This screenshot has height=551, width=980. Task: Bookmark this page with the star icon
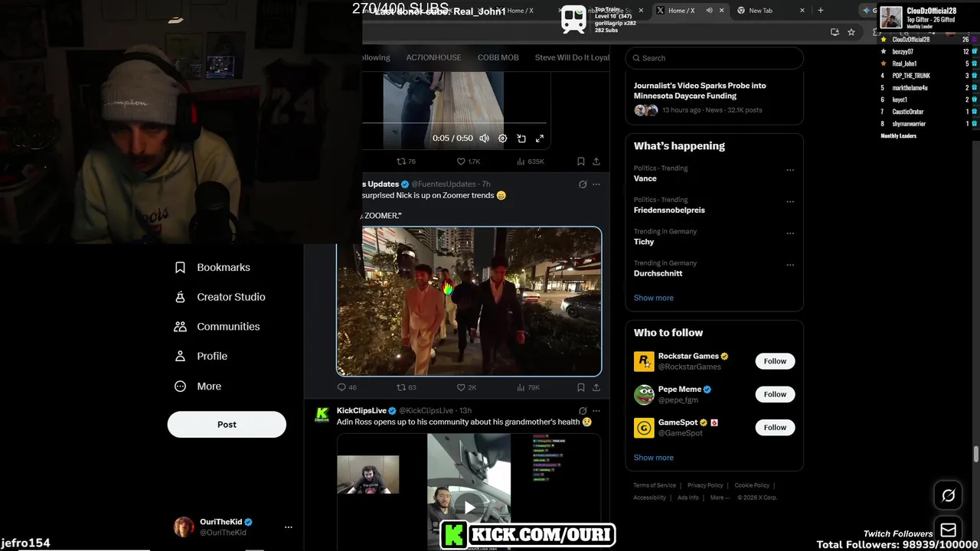851,32
